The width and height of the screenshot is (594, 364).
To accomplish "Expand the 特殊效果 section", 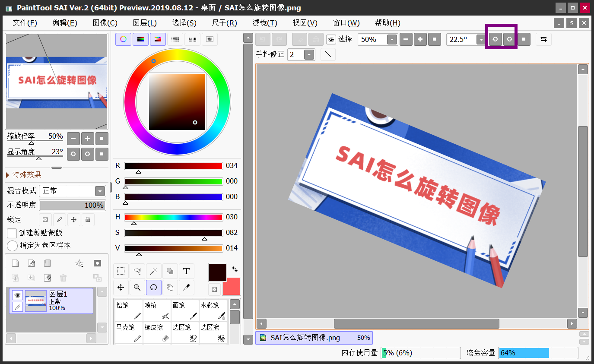I will point(24,174).
